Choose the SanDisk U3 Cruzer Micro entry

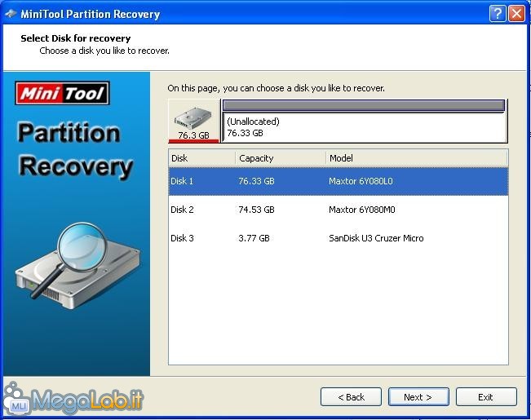(x=376, y=238)
